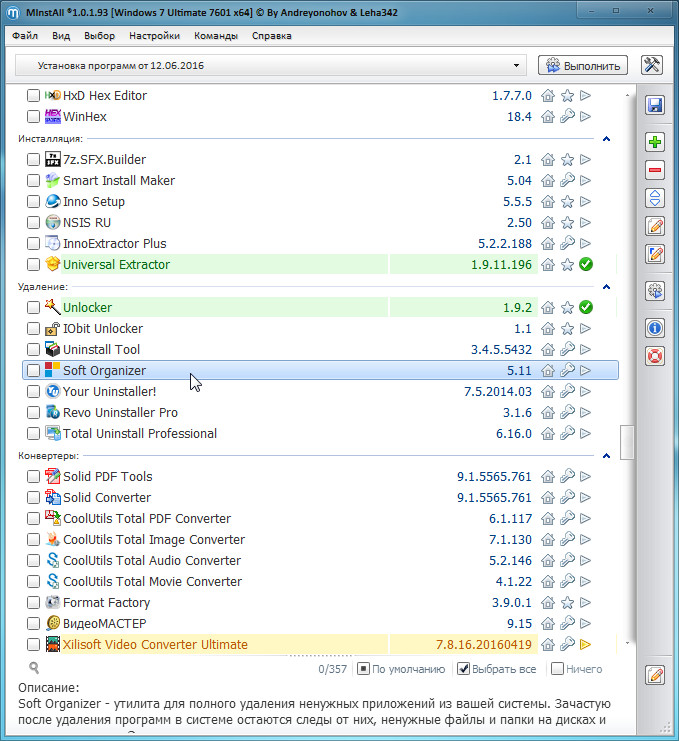Select the InnoExtractor Plus row
The width and height of the screenshot is (679, 741).
tap(320, 244)
